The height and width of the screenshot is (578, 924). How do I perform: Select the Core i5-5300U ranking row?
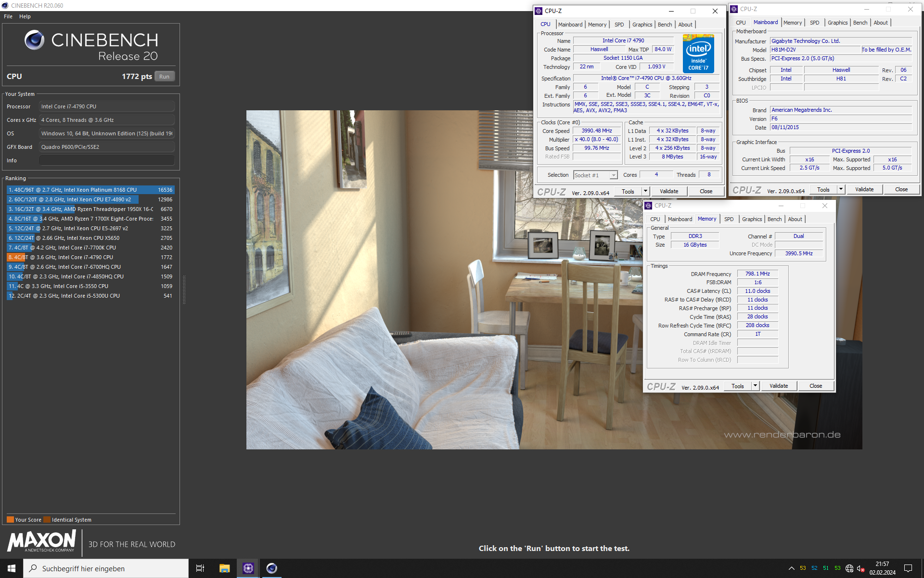(x=90, y=296)
